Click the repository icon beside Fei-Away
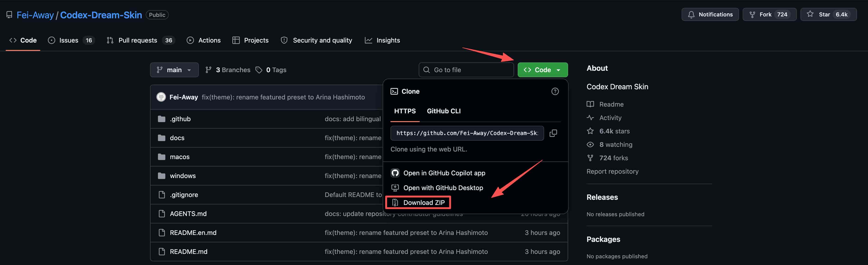The height and width of the screenshot is (265, 868). coord(9,15)
